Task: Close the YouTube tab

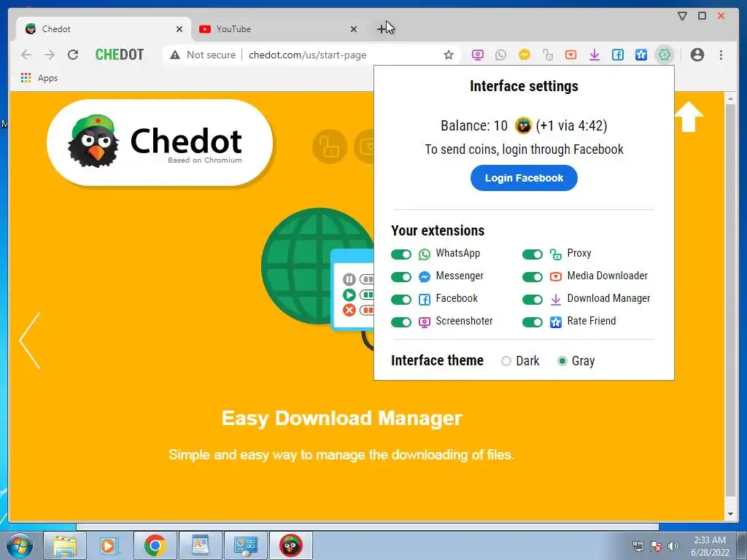Action: tap(354, 29)
